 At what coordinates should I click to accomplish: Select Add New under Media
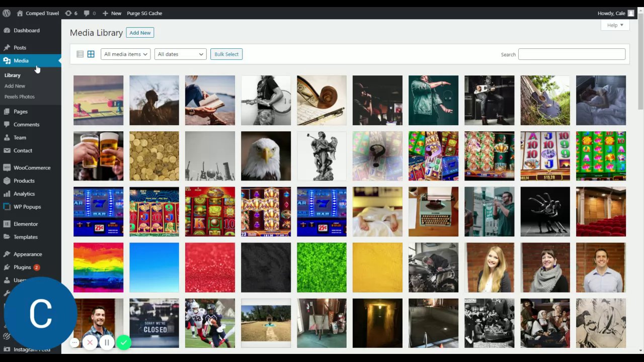click(15, 86)
